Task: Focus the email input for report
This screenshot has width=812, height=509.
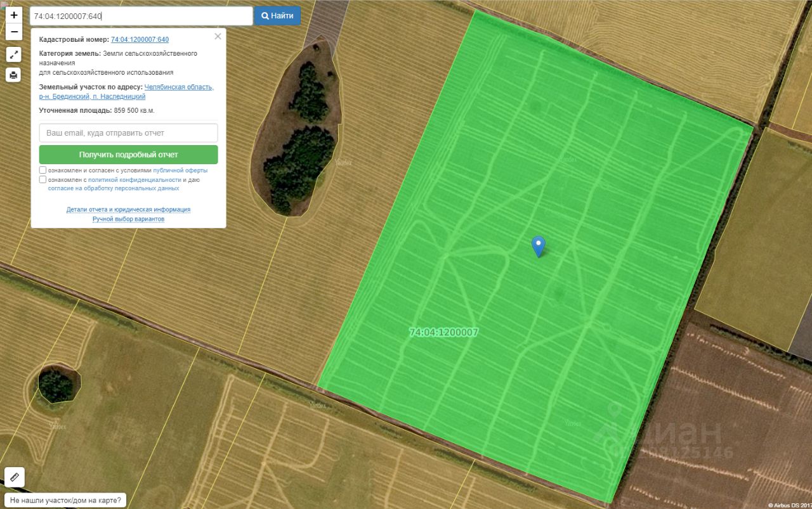Action: click(x=128, y=133)
